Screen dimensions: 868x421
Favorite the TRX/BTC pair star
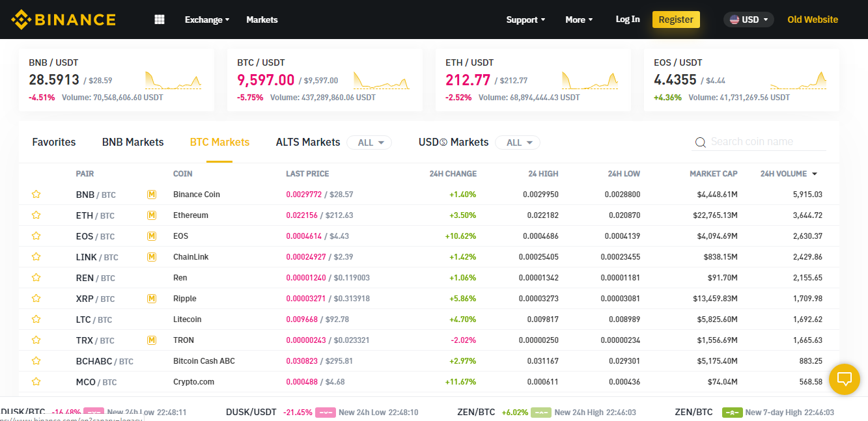tap(36, 340)
